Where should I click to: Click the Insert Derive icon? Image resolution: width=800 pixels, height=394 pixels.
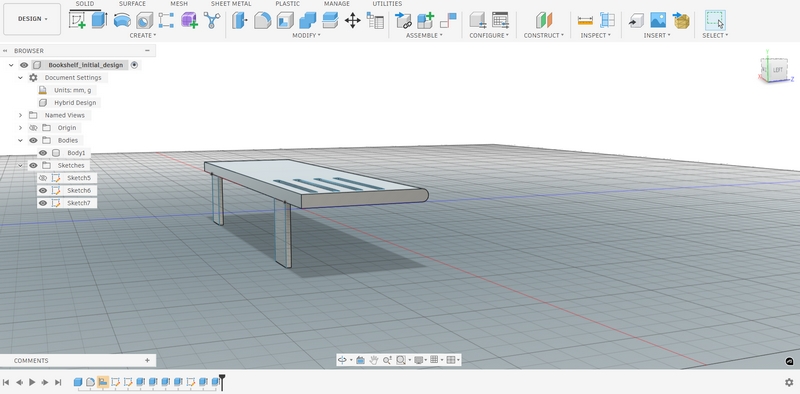tap(636, 20)
